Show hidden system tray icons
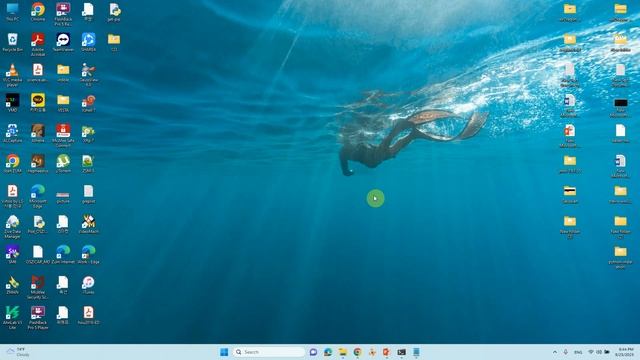640x360 pixels. [x=555, y=352]
